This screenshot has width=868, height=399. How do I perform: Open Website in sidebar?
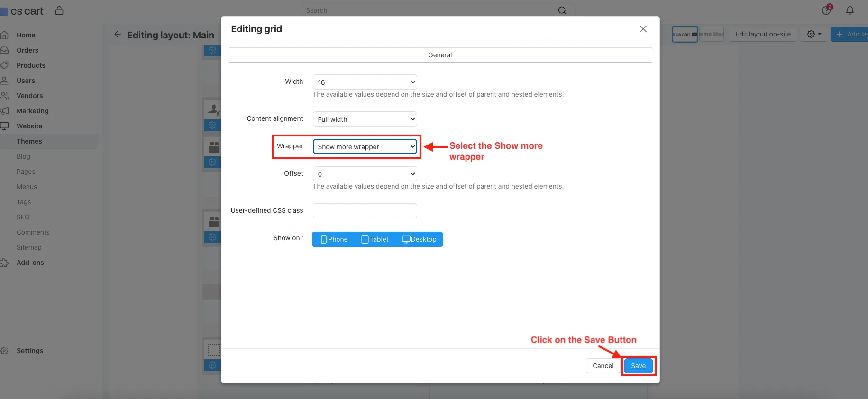click(29, 126)
